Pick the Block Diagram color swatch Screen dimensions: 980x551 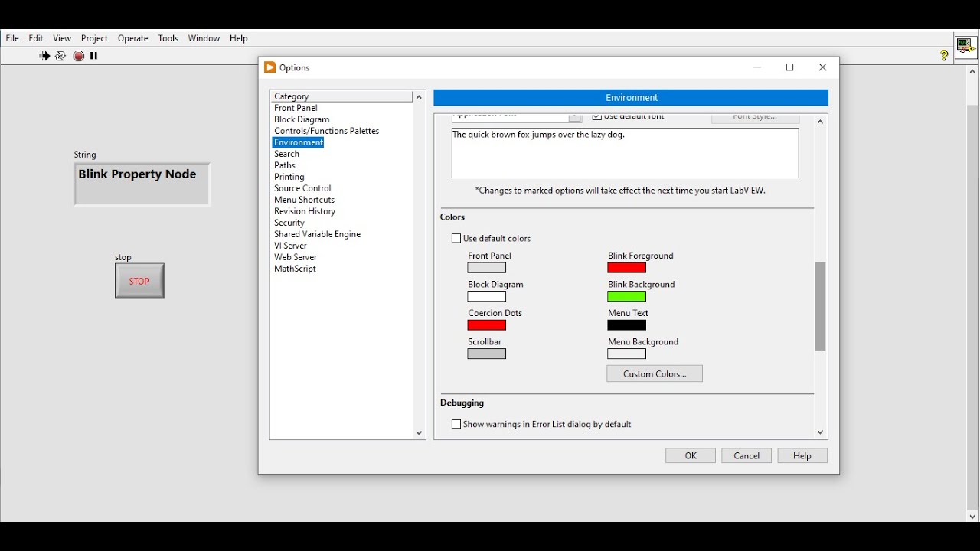coord(487,297)
